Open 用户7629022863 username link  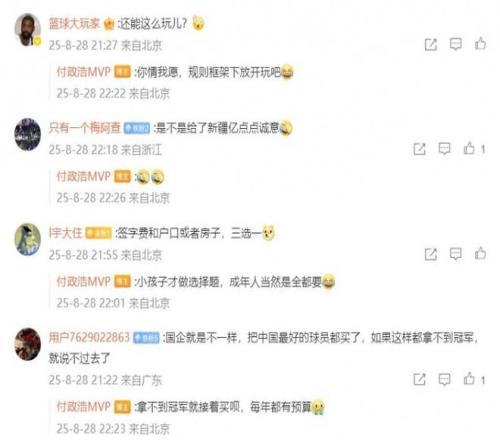[89, 337]
